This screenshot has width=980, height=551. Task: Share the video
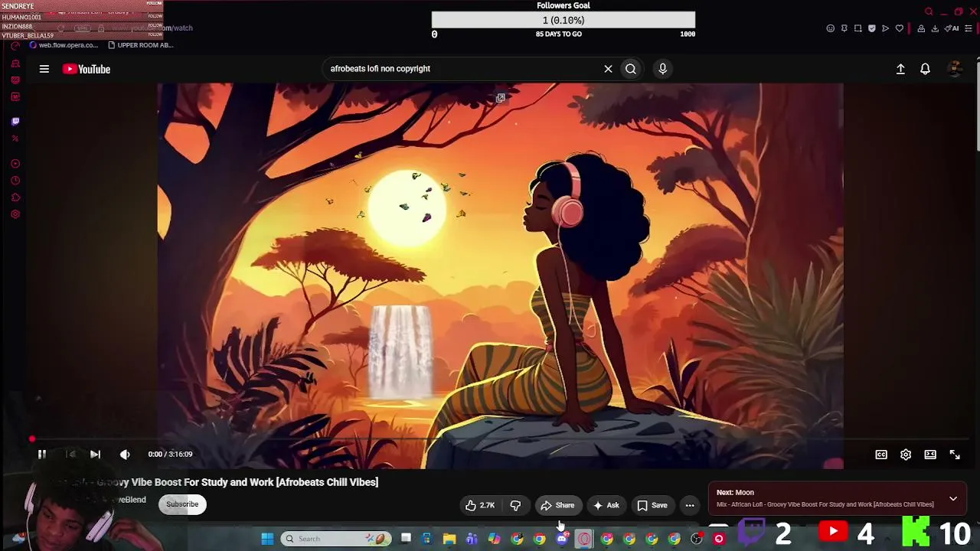point(558,505)
